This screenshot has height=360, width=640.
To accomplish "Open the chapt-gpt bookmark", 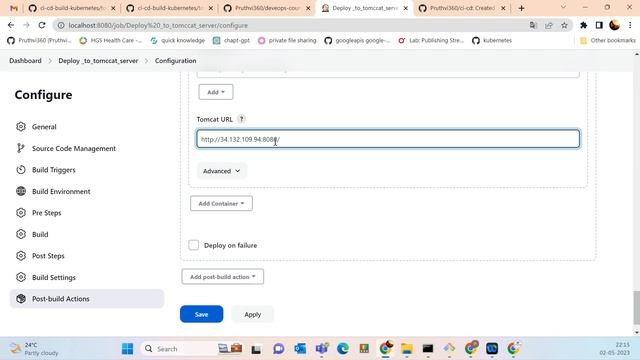I will [x=231, y=40].
